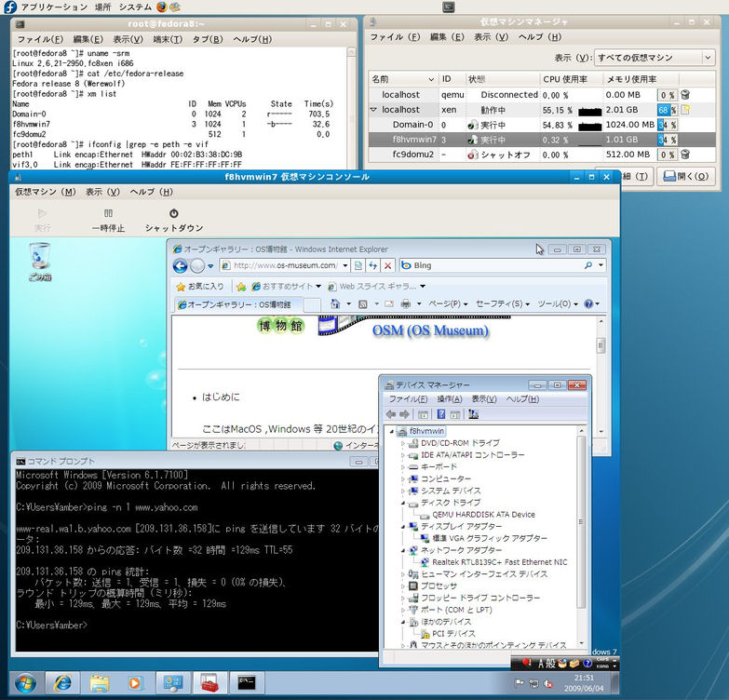Stop loading with the red X in IE
729x700 pixels.
click(387, 265)
